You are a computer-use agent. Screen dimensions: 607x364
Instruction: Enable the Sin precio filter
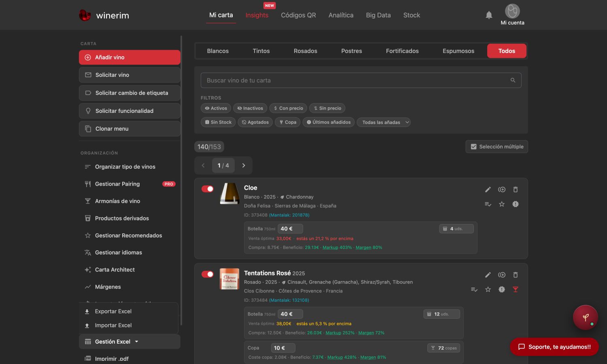(x=327, y=108)
